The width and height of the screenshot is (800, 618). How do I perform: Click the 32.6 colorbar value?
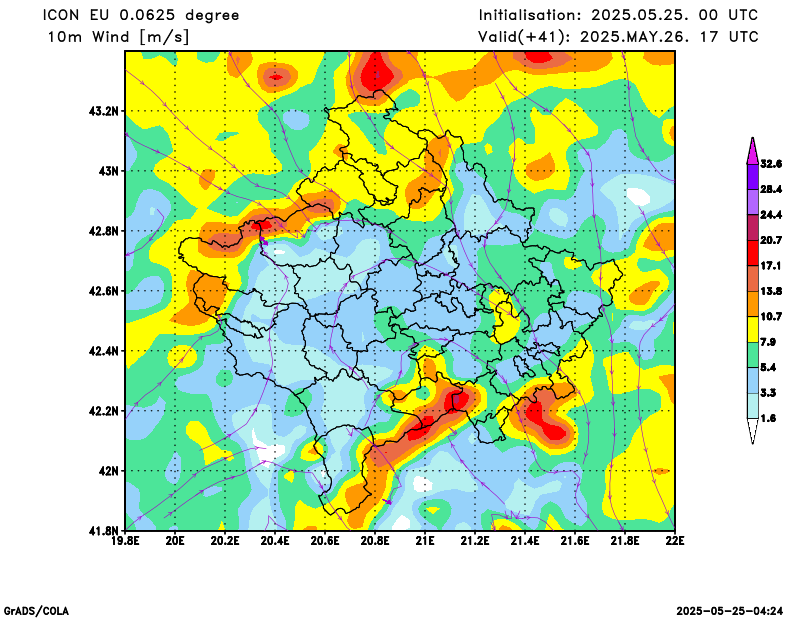coord(771,164)
